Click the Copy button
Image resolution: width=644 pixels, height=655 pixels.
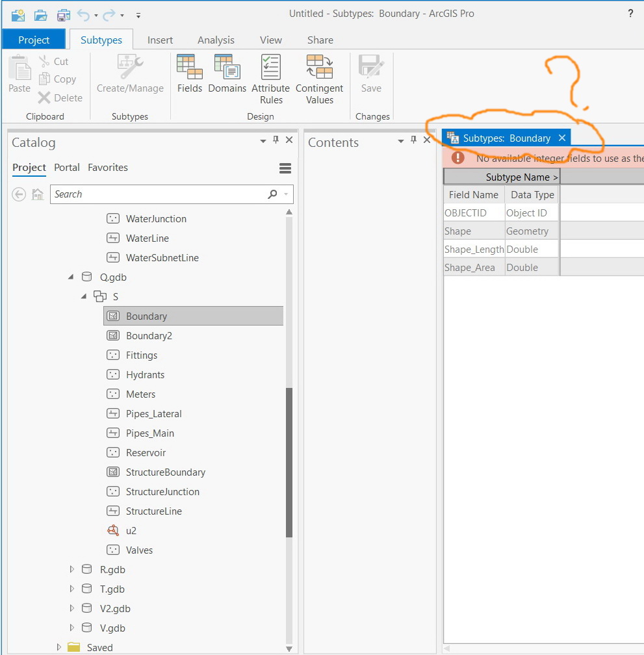pos(57,79)
